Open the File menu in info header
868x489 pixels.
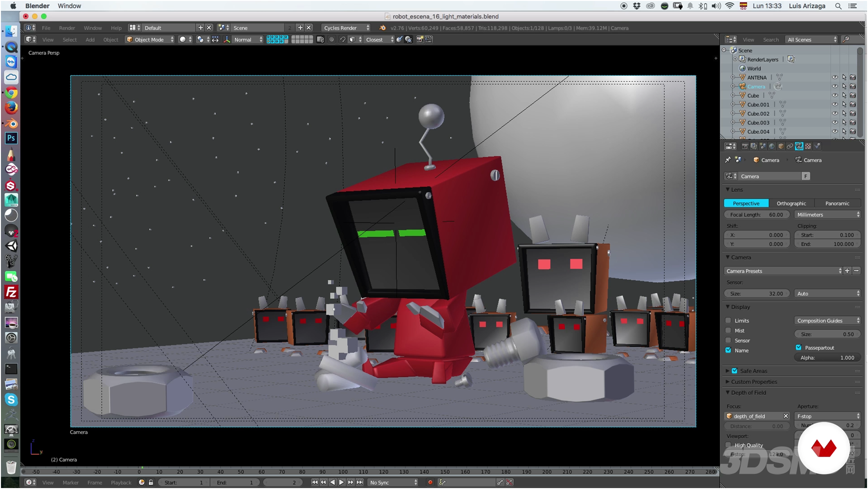46,28
